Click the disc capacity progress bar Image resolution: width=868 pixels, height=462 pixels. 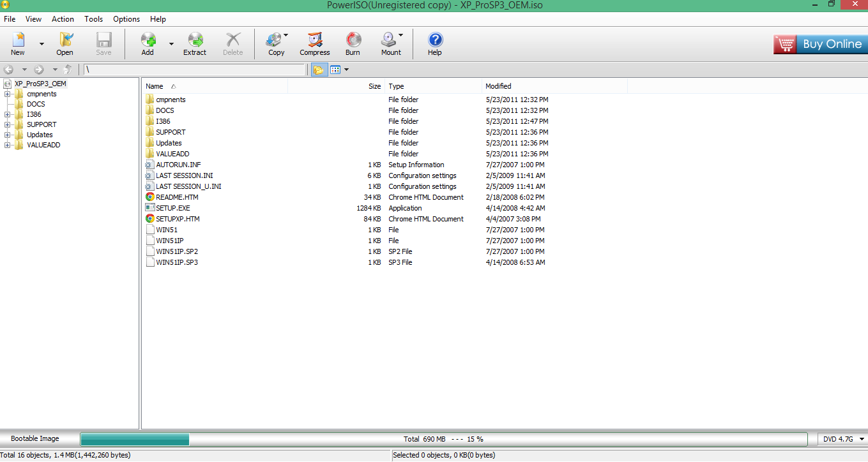pos(443,439)
